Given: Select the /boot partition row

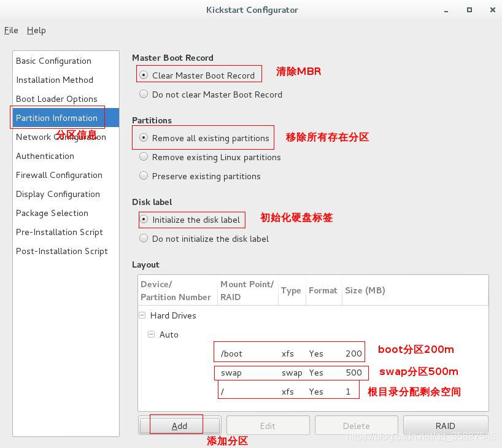Looking at the screenshot, I should [313, 353].
